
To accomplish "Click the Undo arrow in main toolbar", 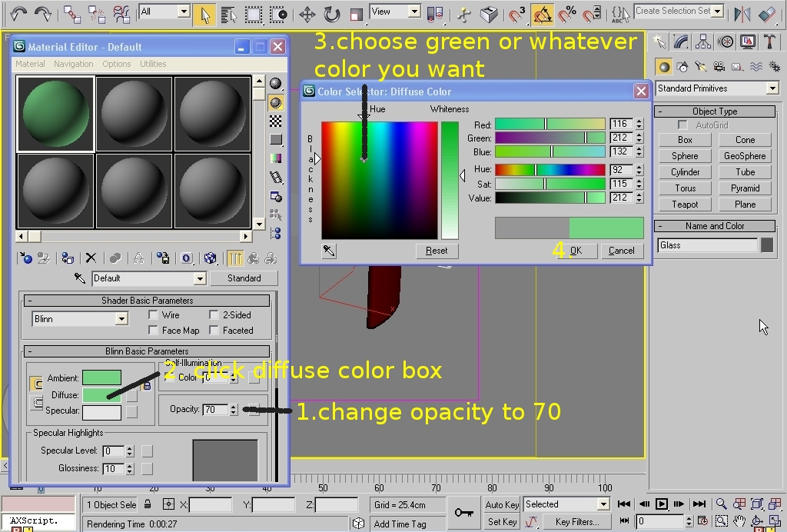I will pos(18,14).
